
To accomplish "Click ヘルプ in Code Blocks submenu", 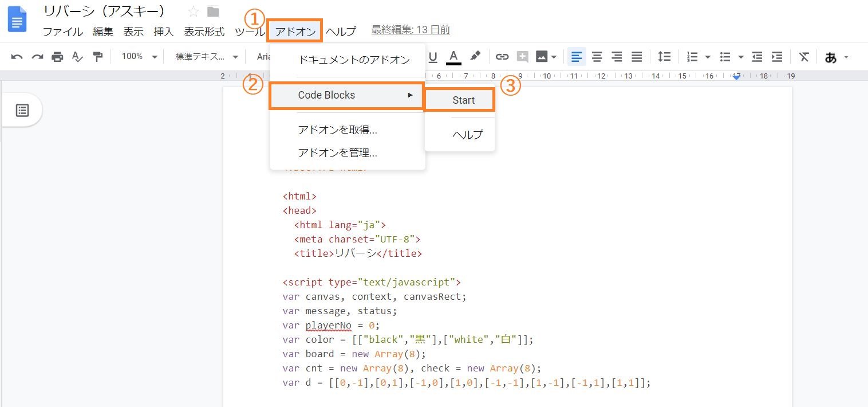I will (460, 135).
